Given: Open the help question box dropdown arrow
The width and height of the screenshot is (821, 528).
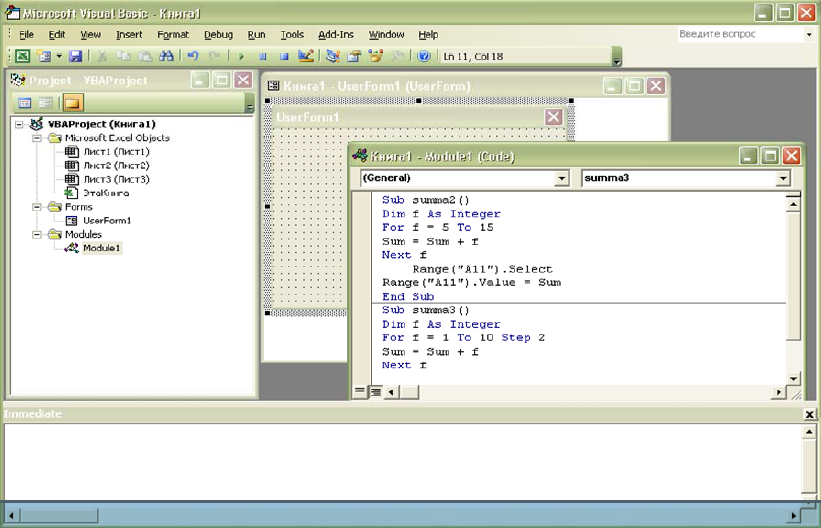Looking at the screenshot, I should click(x=809, y=35).
